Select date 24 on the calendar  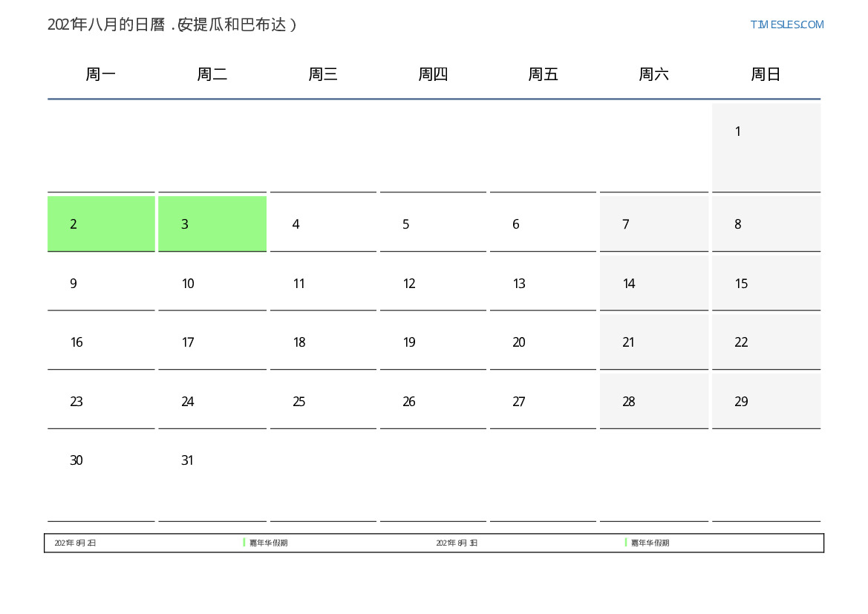click(212, 402)
